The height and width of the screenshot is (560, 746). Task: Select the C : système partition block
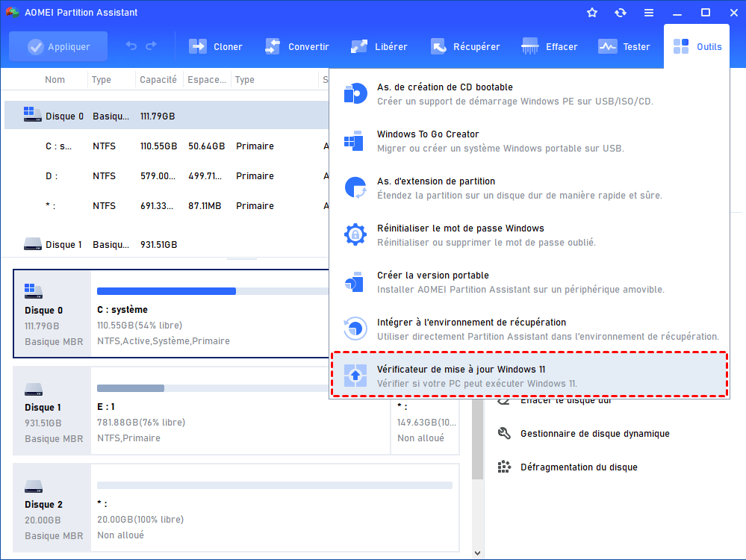coord(210,314)
